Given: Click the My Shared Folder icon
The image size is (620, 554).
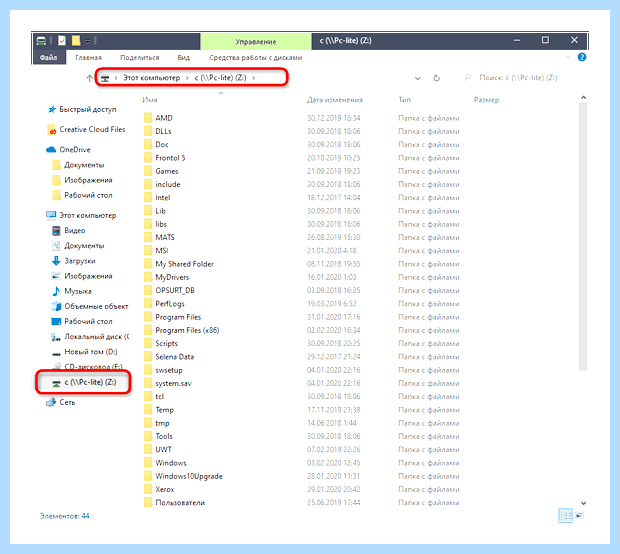Looking at the screenshot, I should pyautogui.click(x=148, y=264).
